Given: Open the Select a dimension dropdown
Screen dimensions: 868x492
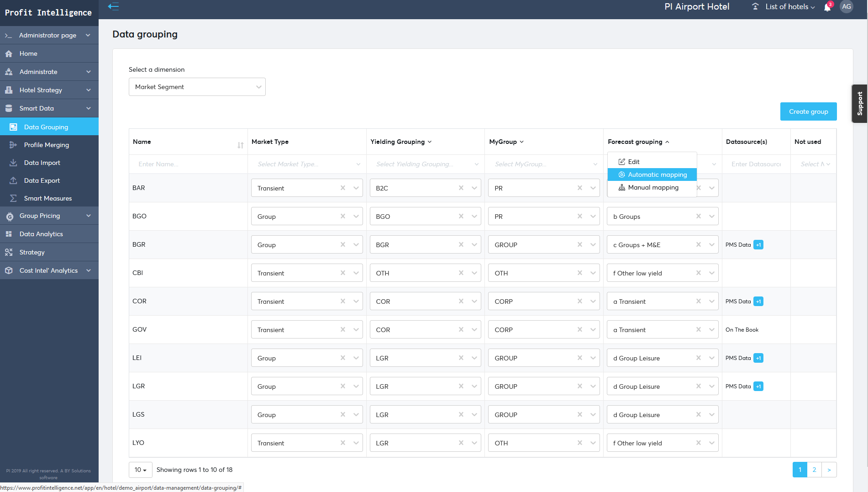Looking at the screenshot, I should (197, 87).
